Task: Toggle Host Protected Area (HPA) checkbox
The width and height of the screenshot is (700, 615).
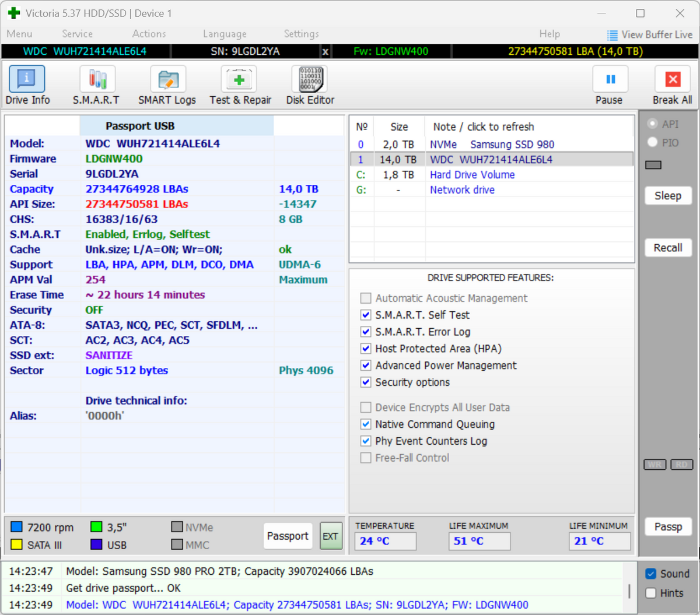Action: pyautogui.click(x=366, y=349)
